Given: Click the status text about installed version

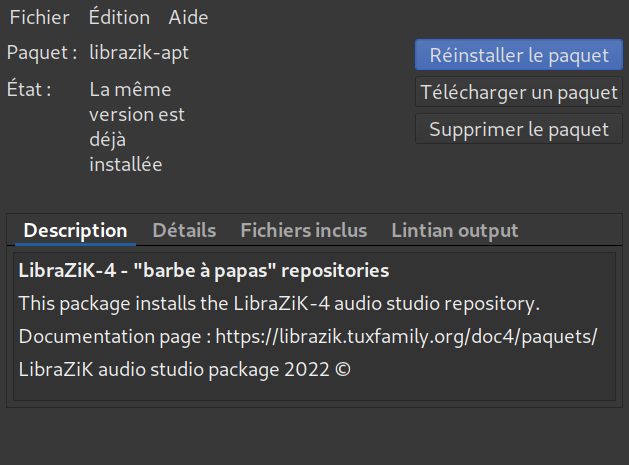Looking at the screenshot, I should pyautogui.click(x=136, y=126).
